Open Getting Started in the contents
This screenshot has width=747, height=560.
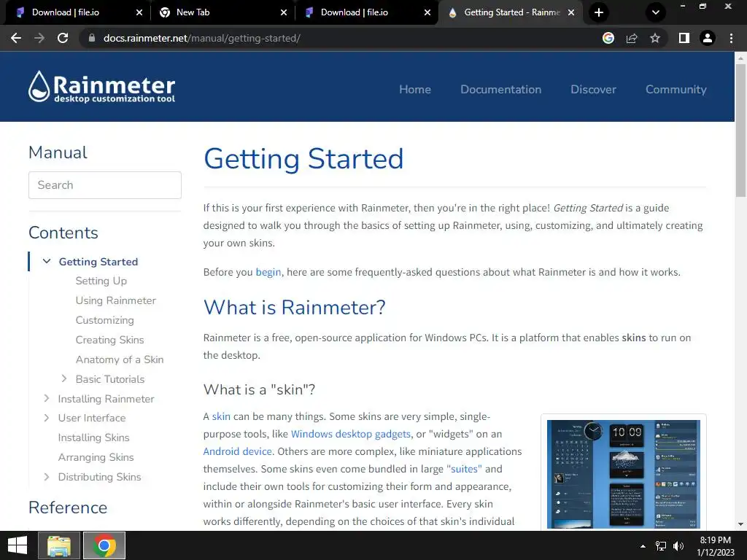[98, 262]
